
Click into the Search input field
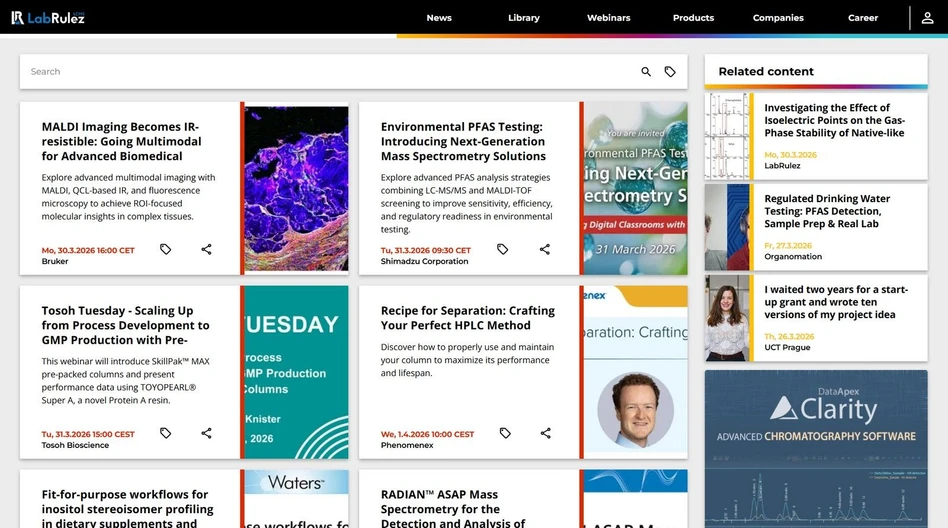[330, 72]
